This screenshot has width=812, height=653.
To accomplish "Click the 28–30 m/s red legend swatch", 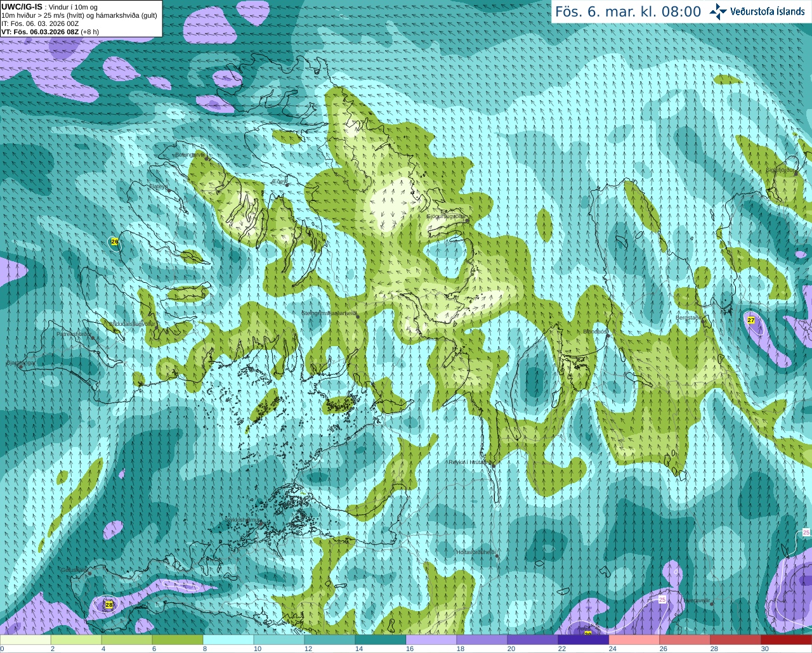I will pyautogui.click(x=736, y=640).
